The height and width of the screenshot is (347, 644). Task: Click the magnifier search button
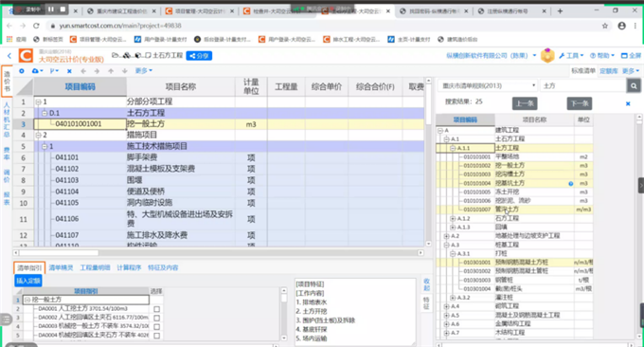pos(634,85)
